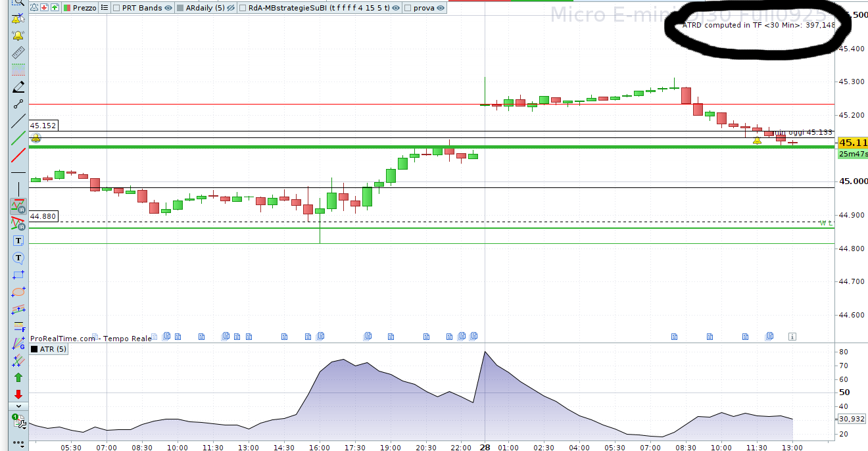
Task: Open PRT Bands indicator settings
Action: click(x=142, y=9)
